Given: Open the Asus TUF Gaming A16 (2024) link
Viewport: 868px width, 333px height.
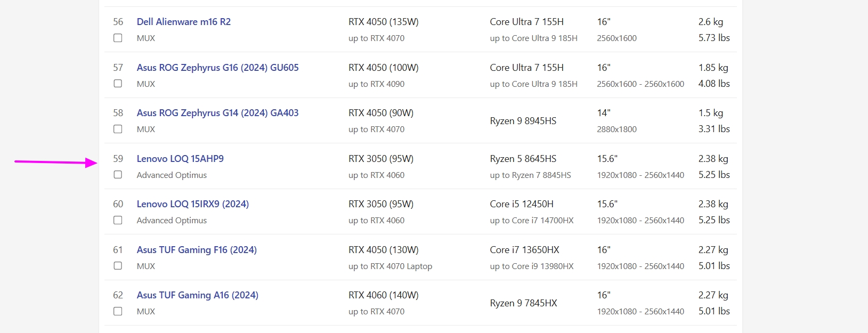Looking at the screenshot, I should click(198, 295).
